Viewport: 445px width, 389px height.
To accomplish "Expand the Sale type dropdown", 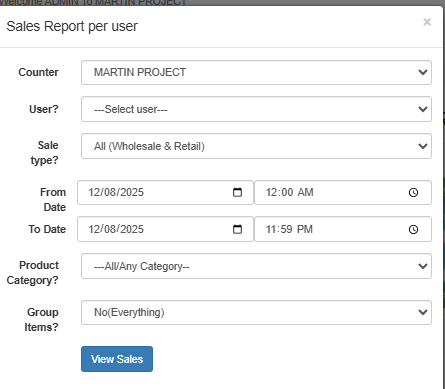I will tap(256, 146).
